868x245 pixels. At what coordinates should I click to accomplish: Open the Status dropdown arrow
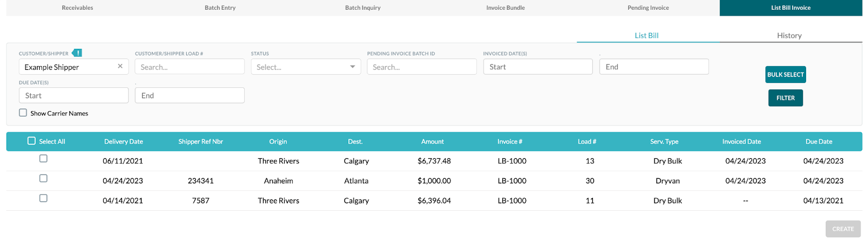[x=353, y=67]
